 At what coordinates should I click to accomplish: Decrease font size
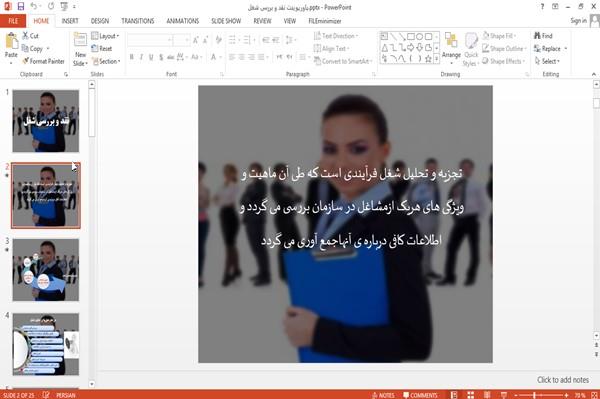point(206,40)
